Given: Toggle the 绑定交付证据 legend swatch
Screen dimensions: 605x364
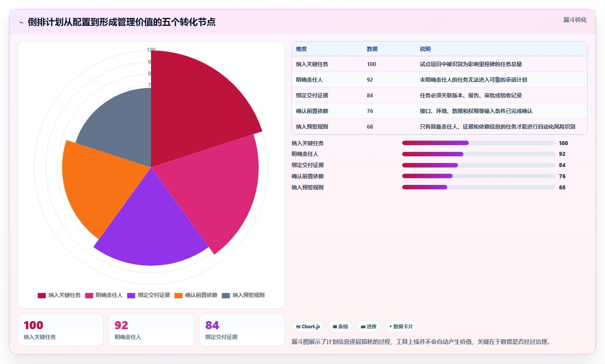Looking at the screenshot, I should (131, 295).
